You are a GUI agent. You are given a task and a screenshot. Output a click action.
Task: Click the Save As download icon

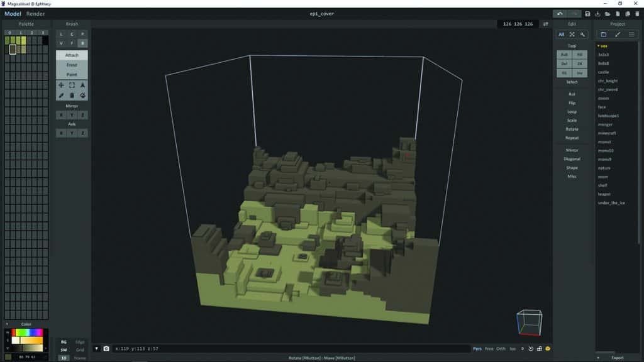pyautogui.click(x=597, y=14)
